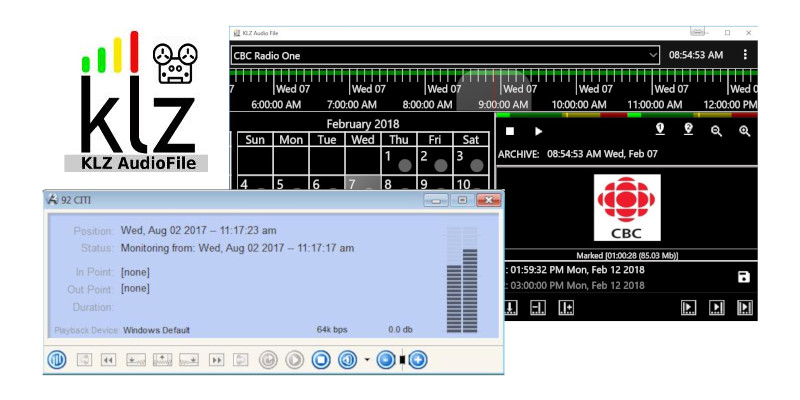Click the mark-out point icon in the bottom row
800x400 pixels.
[538, 307]
